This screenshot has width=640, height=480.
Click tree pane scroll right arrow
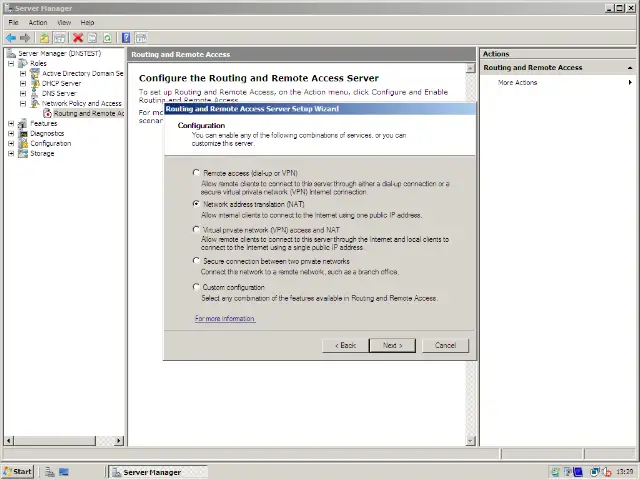pos(119,440)
